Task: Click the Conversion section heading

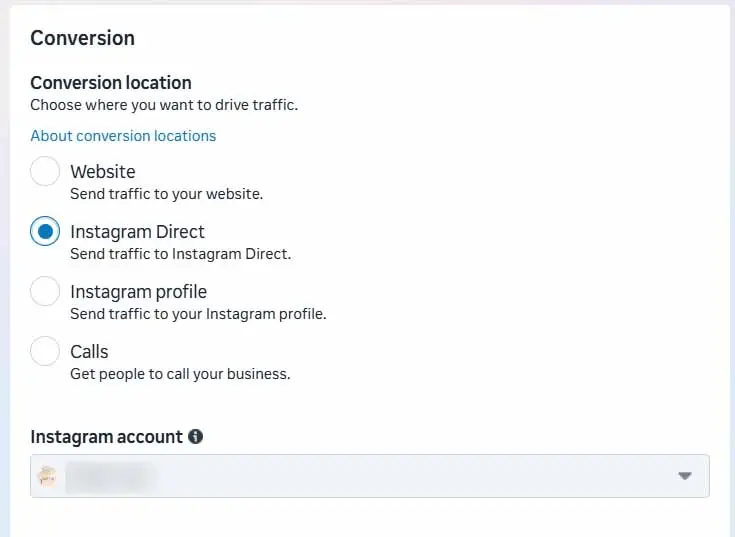Action: click(82, 38)
